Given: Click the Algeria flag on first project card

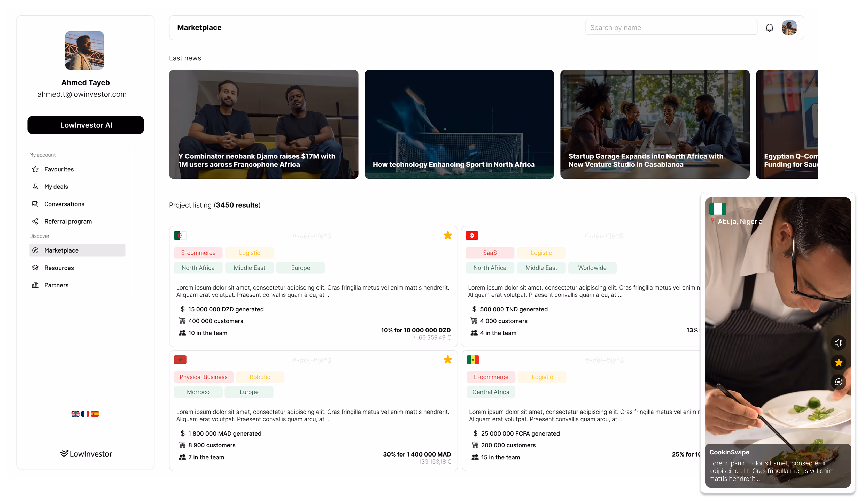Looking at the screenshot, I should coord(180,236).
